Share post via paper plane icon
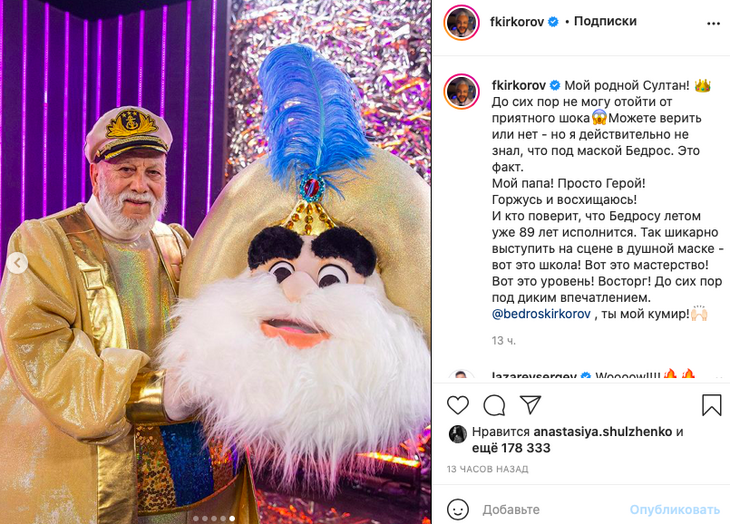Viewport: 730px width, 524px height. 530,405
